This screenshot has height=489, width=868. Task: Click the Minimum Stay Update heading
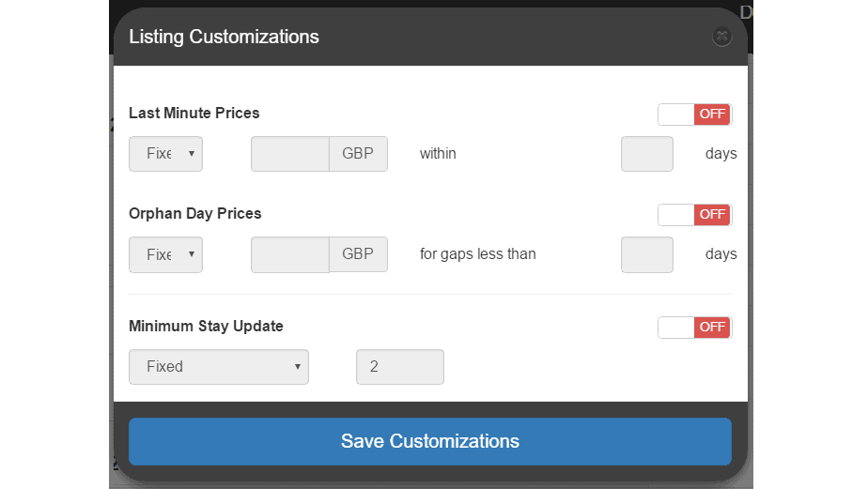[206, 327]
